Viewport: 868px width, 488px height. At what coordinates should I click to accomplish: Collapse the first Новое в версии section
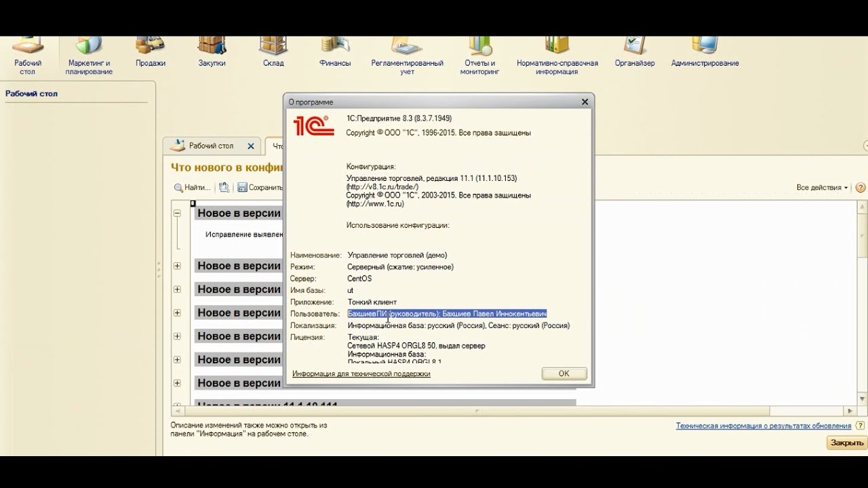point(177,213)
